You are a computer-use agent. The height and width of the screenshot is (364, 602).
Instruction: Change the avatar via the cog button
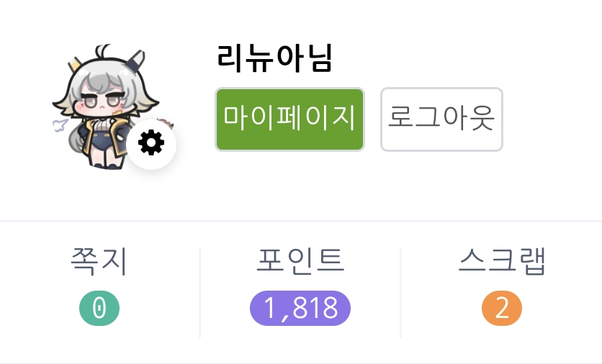151,144
